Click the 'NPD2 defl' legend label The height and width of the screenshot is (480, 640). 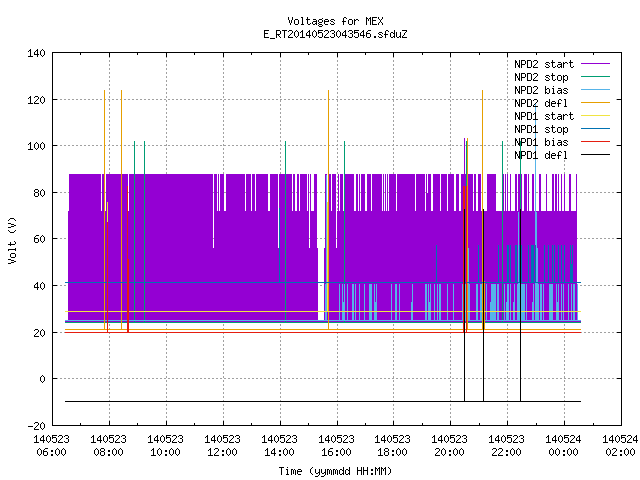point(541,103)
